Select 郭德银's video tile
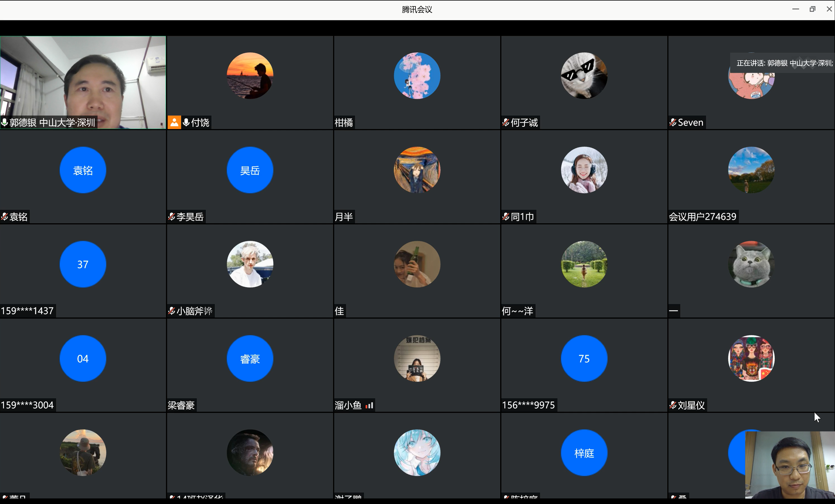Viewport: 835px width, 504px height. coord(83,82)
